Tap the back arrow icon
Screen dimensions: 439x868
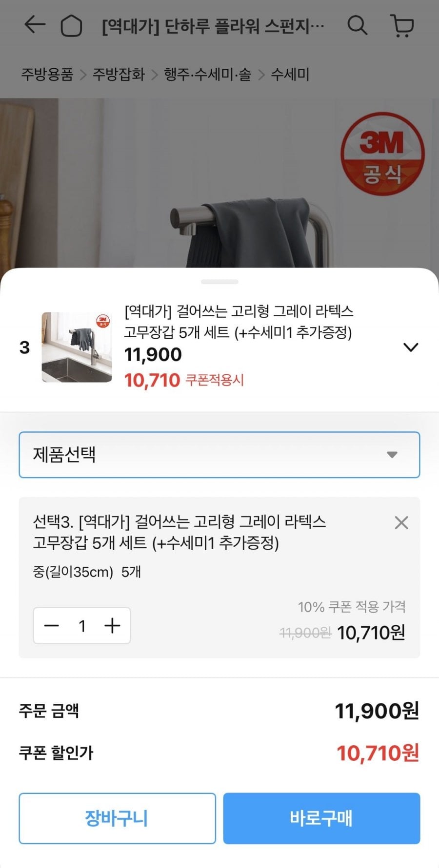point(34,25)
